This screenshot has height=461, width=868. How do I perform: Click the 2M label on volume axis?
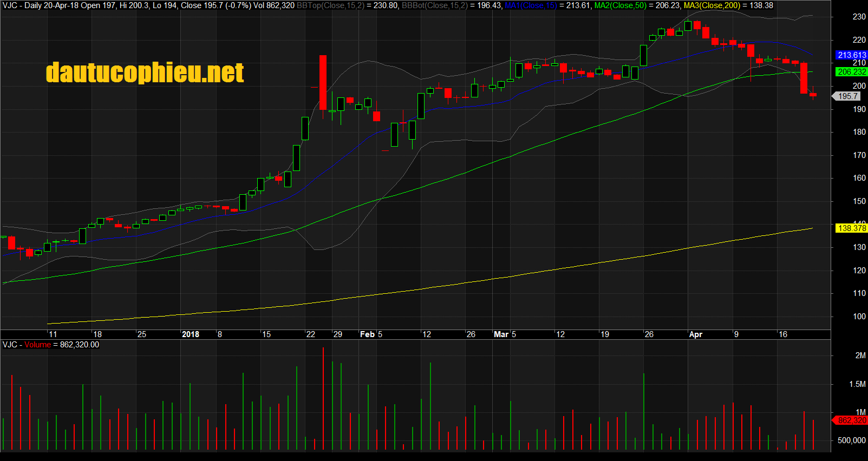point(860,355)
